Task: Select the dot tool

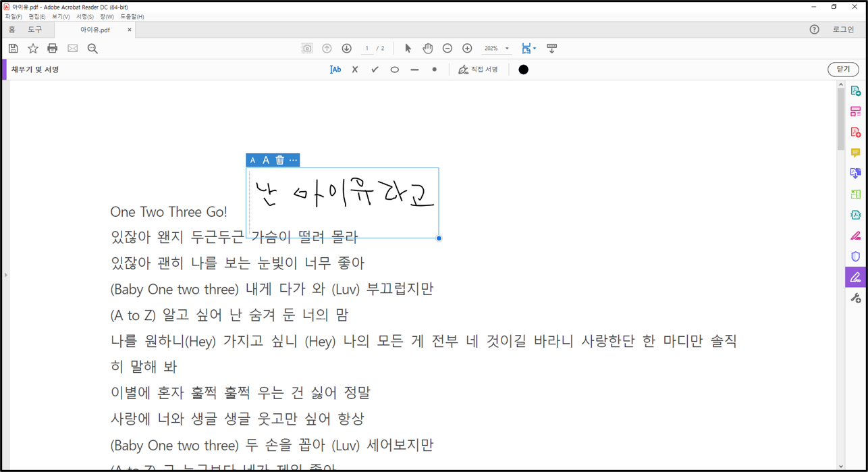Action: coord(435,70)
